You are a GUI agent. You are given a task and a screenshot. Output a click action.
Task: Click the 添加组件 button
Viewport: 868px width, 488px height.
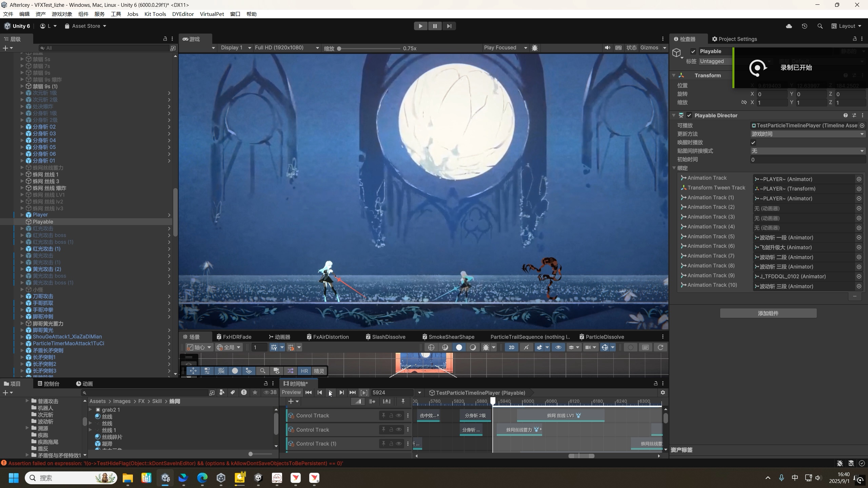[768, 313]
